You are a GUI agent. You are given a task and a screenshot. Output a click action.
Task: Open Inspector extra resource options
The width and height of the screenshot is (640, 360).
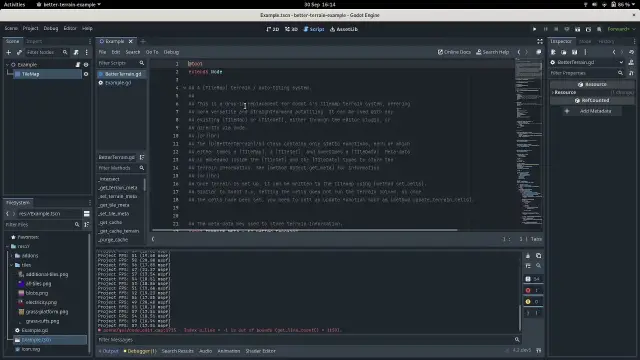click(x=585, y=52)
